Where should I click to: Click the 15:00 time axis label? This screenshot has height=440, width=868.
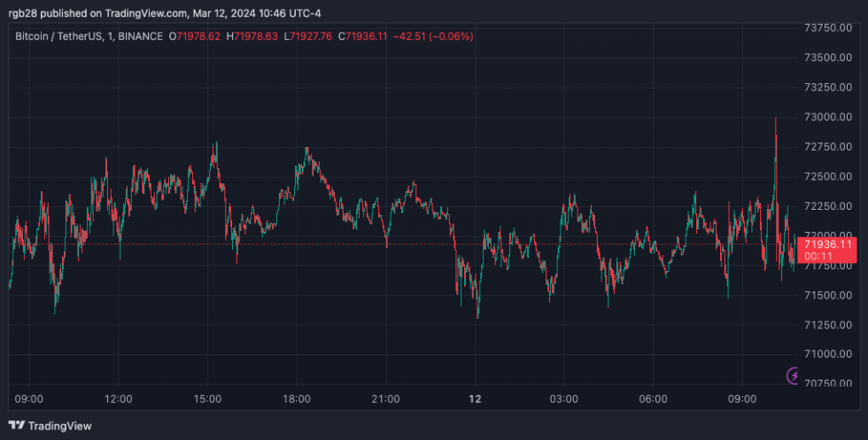pyautogui.click(x=207, y=399)
